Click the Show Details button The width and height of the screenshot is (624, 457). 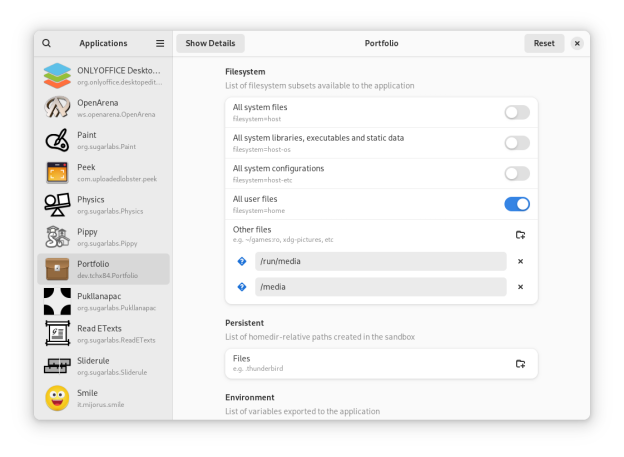210,44
